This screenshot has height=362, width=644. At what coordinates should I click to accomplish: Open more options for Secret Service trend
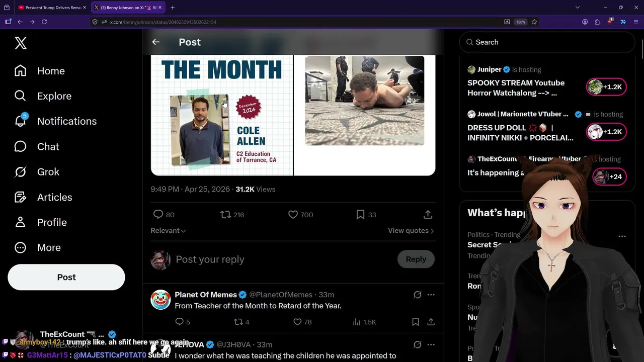tap(622, 236)
